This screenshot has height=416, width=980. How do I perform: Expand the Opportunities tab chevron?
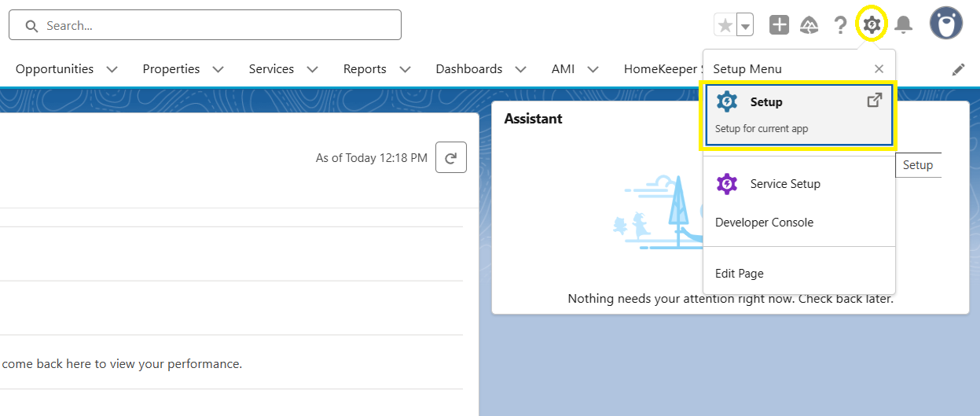click(112, 69)
